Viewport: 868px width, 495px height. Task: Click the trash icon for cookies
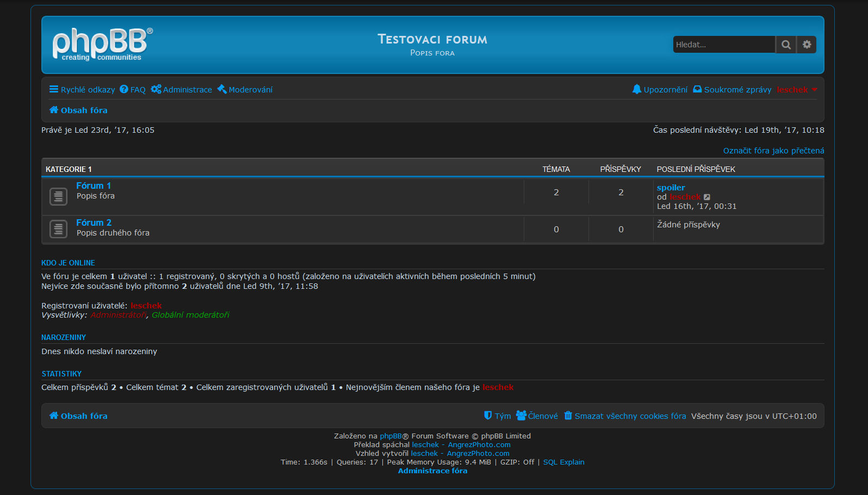[x=568, y=416]
